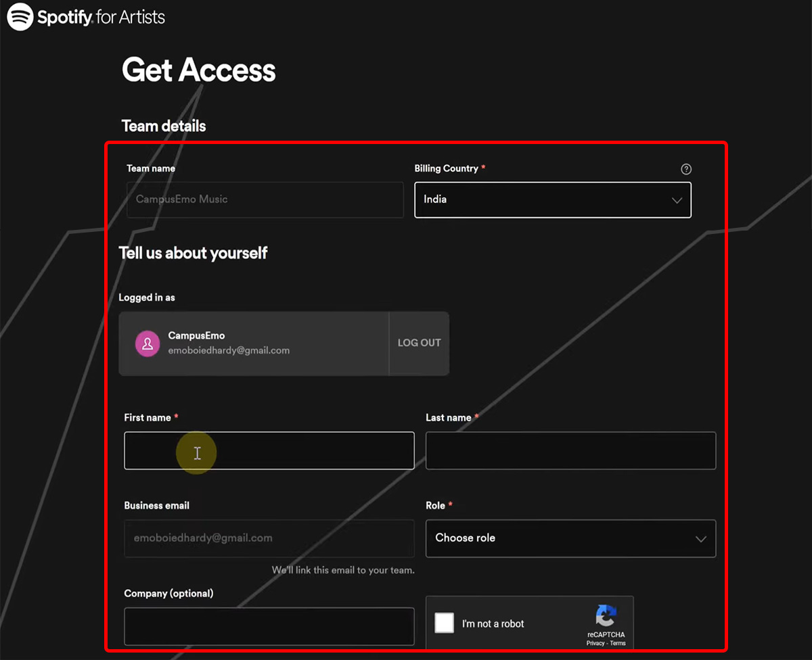
Task: Open the reCAPTCHA Privacy link
Action: click(x=595, y=643)
